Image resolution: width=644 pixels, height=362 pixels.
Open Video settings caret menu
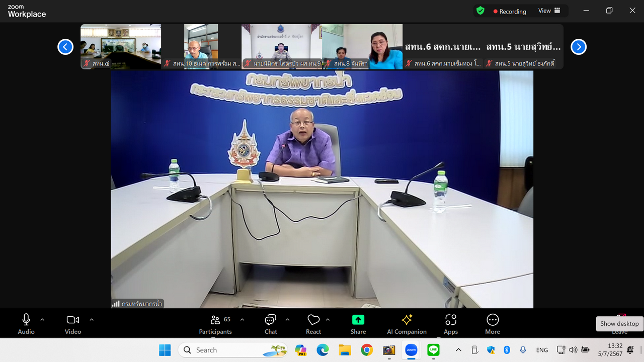point(92,320)
